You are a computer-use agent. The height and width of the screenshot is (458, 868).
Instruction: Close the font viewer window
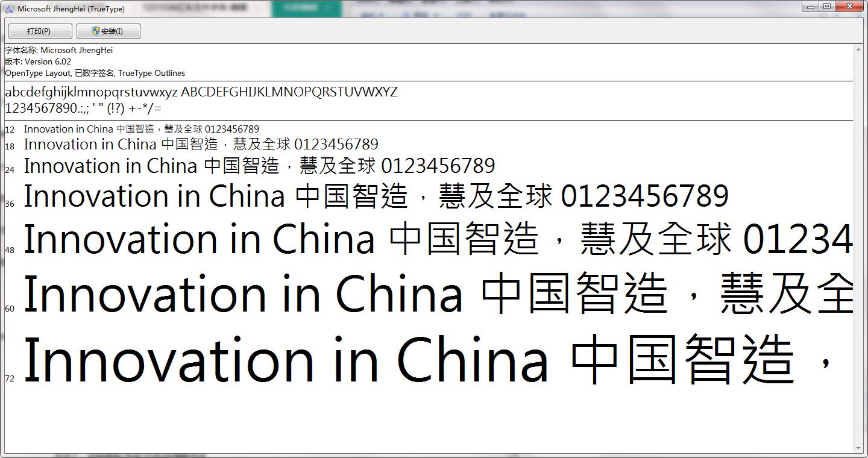850,6
